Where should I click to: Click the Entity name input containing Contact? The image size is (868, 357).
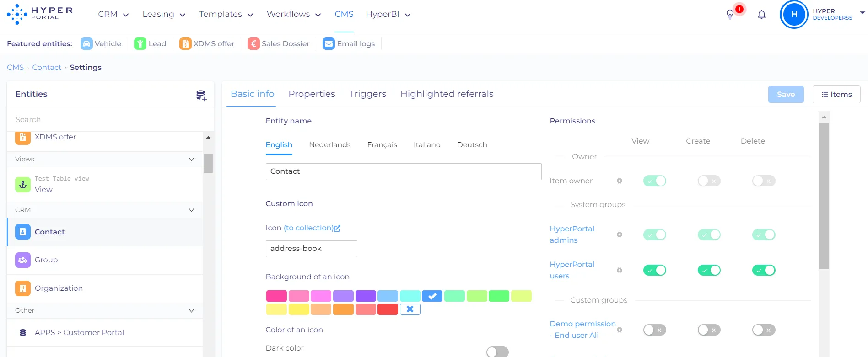[x=404, y=171]
